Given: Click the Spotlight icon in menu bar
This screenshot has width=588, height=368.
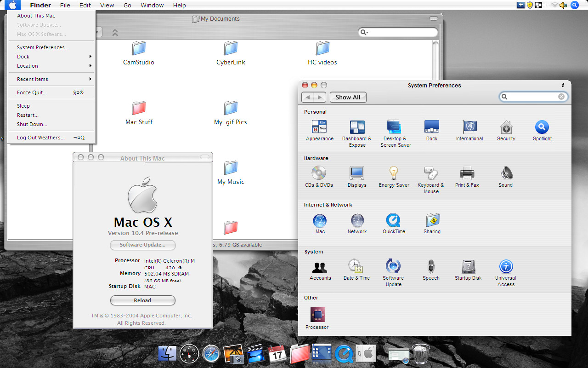Looking at the screenshot, I should [575, 5].
